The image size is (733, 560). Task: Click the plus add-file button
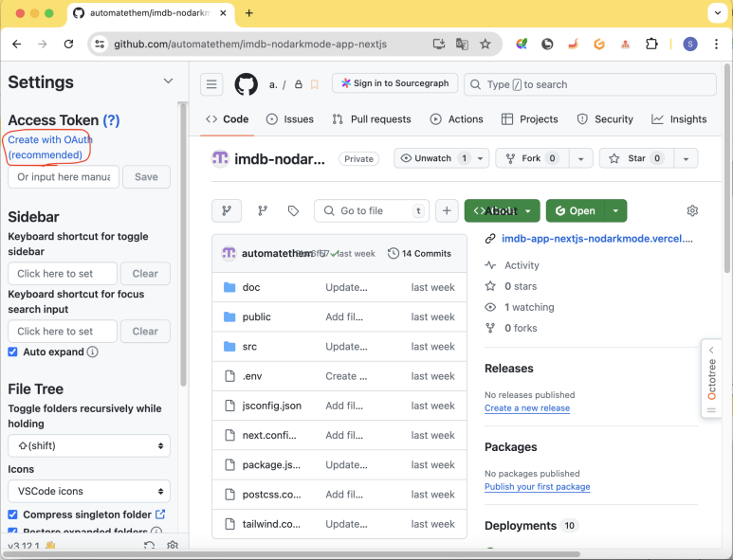tap(447, 210)
